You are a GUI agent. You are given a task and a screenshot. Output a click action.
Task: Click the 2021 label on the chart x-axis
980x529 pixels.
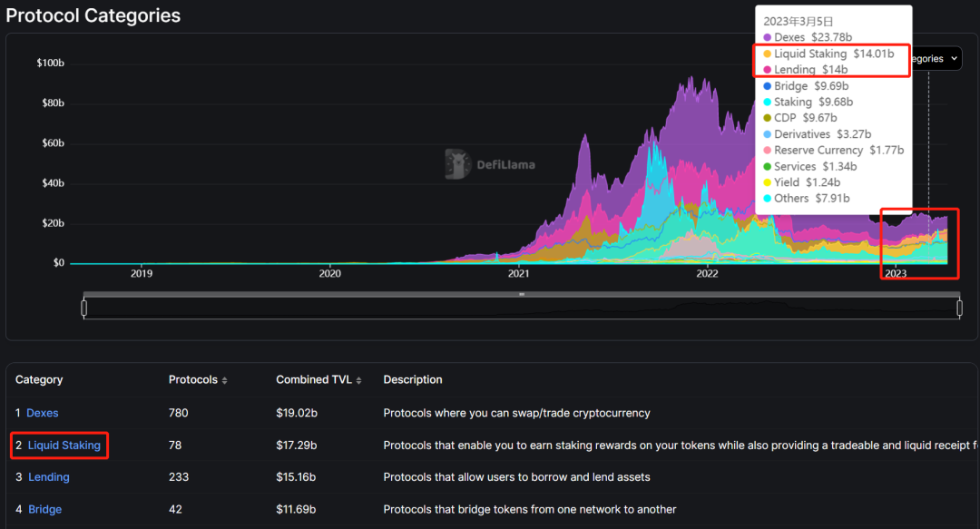pos(518,273)
